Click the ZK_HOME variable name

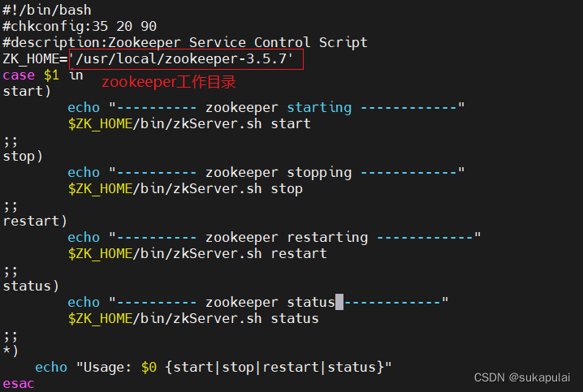(31, 59)
